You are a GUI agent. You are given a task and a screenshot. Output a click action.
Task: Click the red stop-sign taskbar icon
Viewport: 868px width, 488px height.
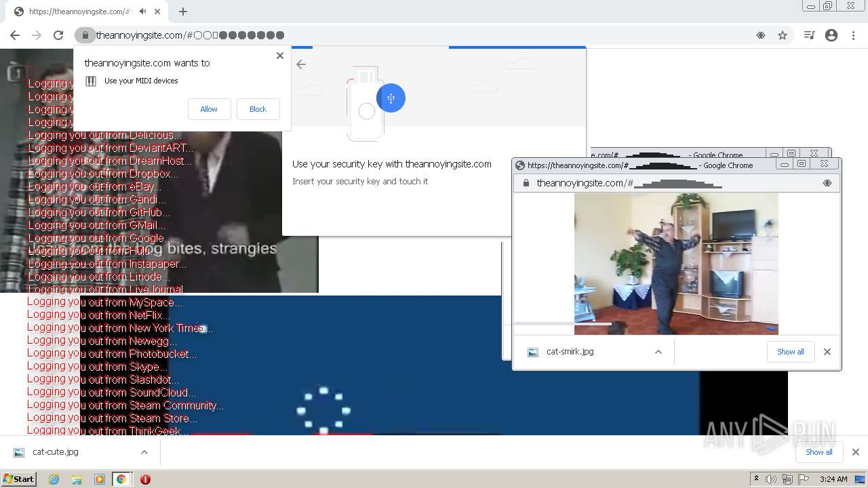click(x=145, y=479)
